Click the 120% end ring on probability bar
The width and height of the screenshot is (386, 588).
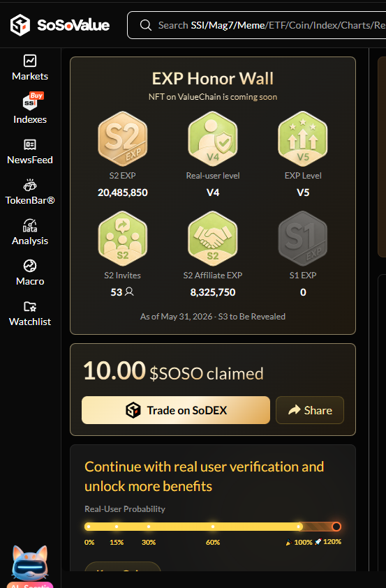tap(336, 527)
